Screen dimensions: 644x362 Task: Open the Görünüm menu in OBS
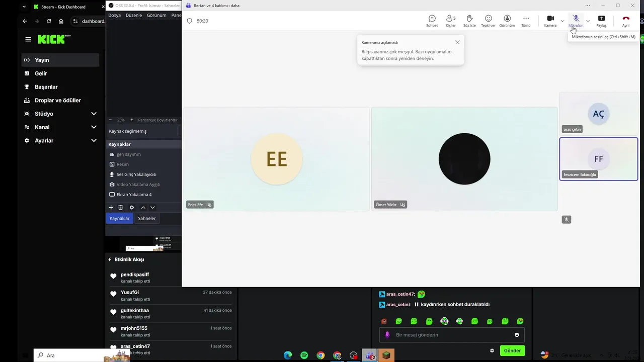coord(156,15)
